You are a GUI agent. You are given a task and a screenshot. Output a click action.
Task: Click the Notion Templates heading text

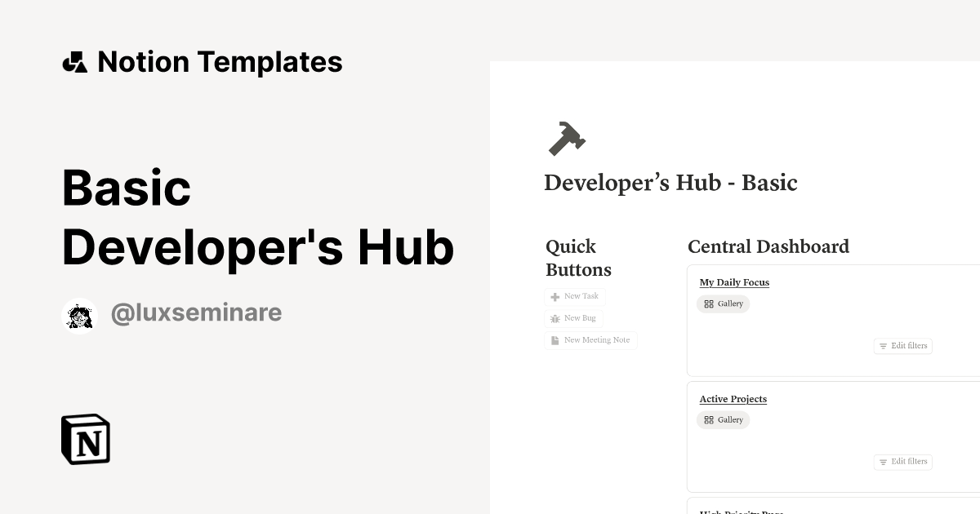220,62
